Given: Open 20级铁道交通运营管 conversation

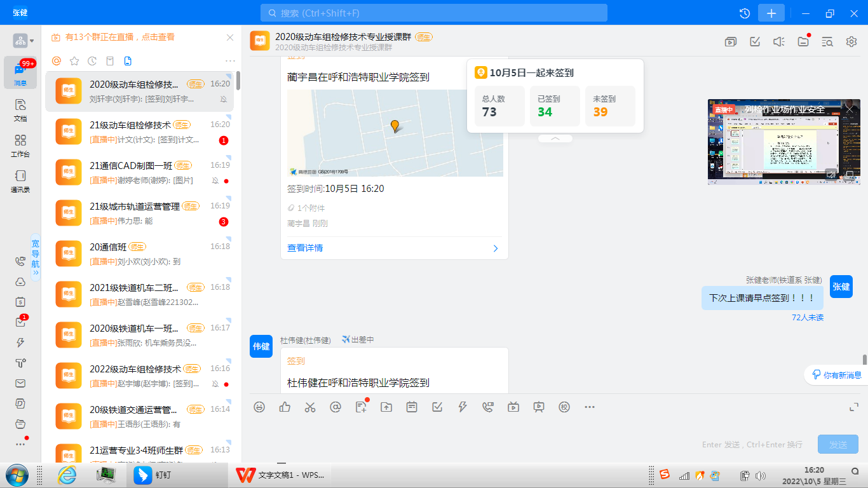Looking at the screenshot, I should [138, 417].
